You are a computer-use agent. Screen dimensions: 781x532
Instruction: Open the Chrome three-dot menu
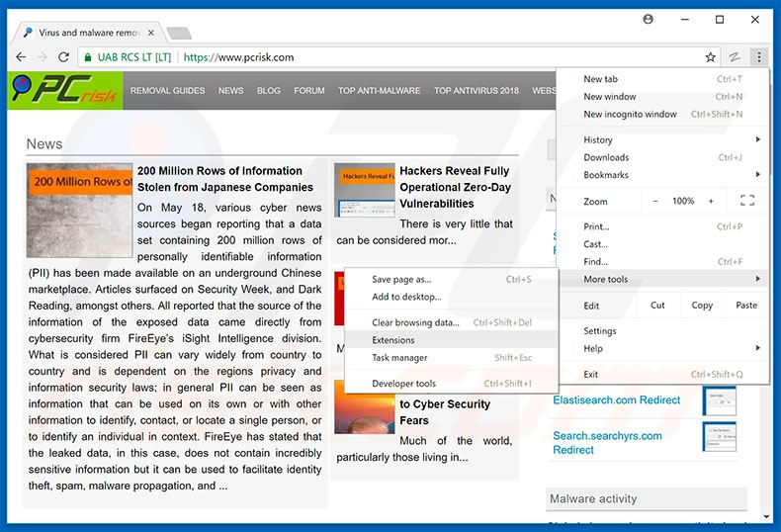pos(758,57)
